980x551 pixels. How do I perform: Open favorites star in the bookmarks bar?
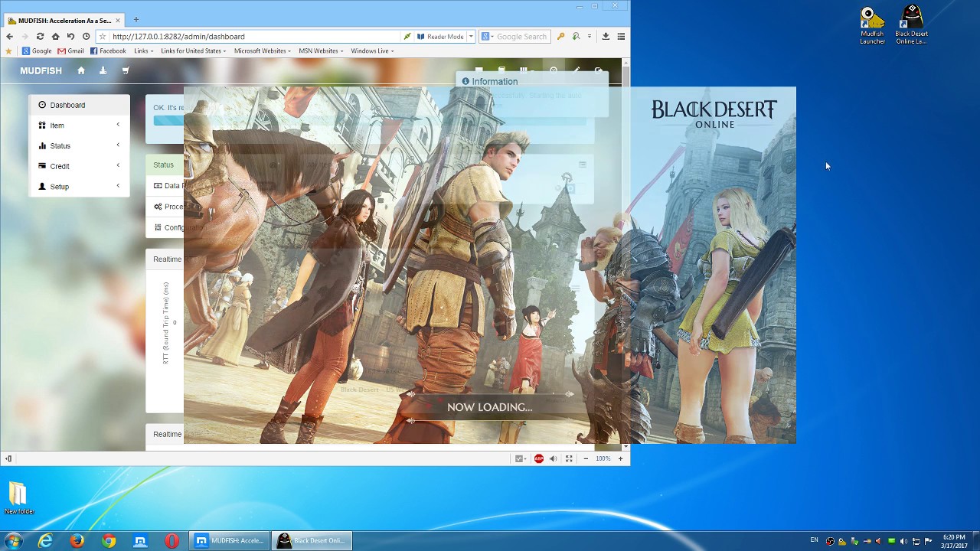pos(9,51)
